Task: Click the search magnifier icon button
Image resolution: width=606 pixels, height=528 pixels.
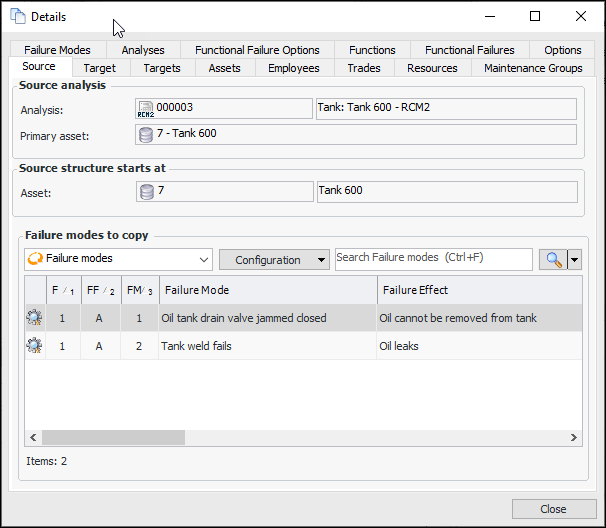Action: coord(552,259)
